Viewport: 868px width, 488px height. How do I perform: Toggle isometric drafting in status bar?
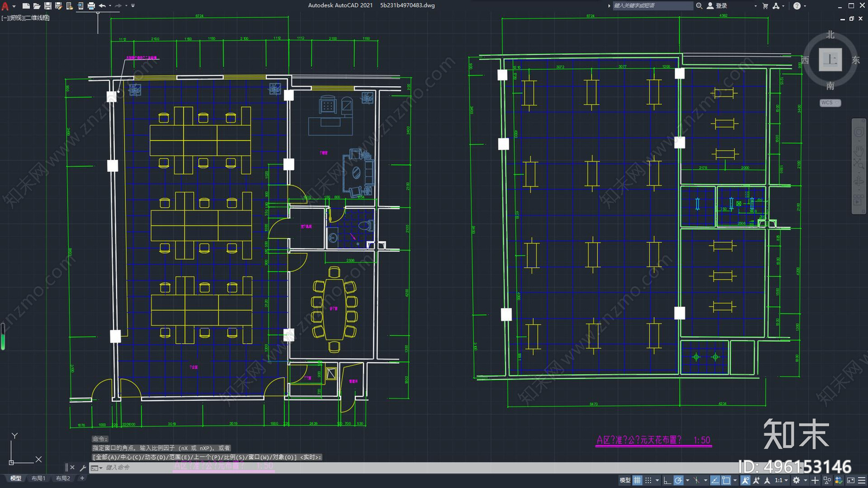(x=697, y=480)
